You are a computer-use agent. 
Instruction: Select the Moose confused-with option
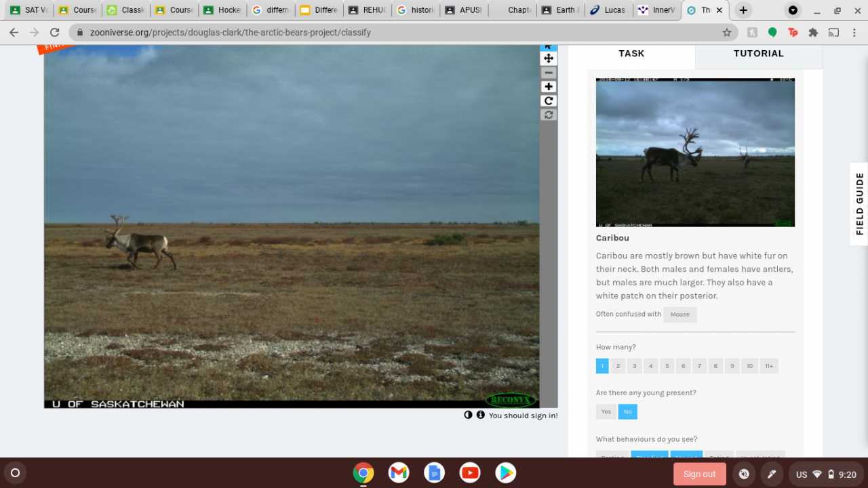pos(680,314)
